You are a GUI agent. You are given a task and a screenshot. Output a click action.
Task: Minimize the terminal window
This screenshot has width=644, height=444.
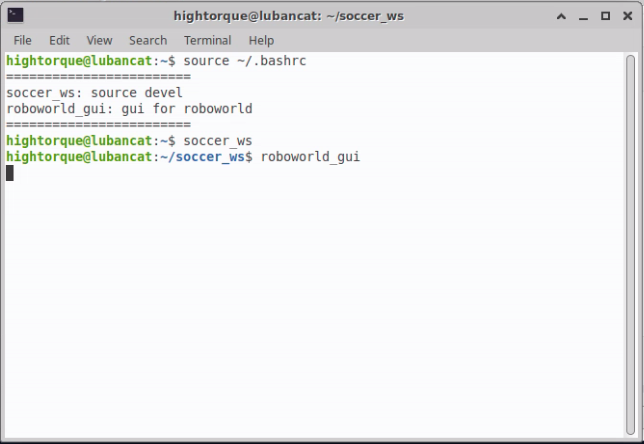tap(583, 17)
